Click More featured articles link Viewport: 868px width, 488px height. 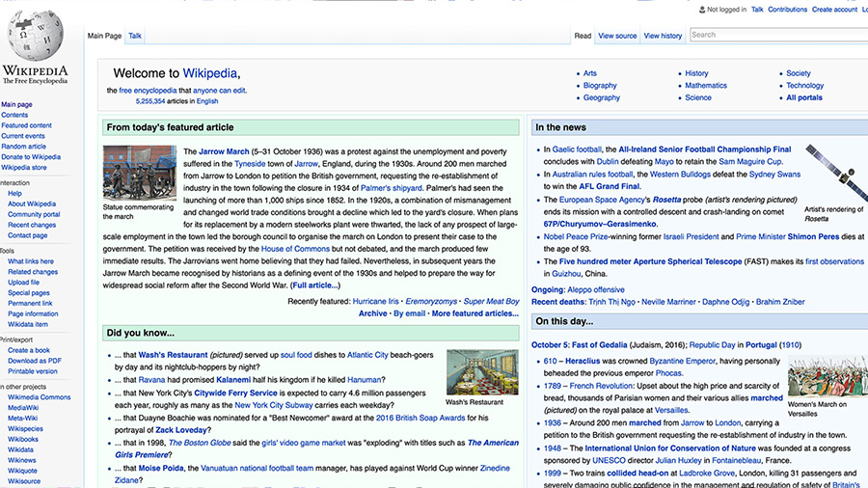point(475,313)
